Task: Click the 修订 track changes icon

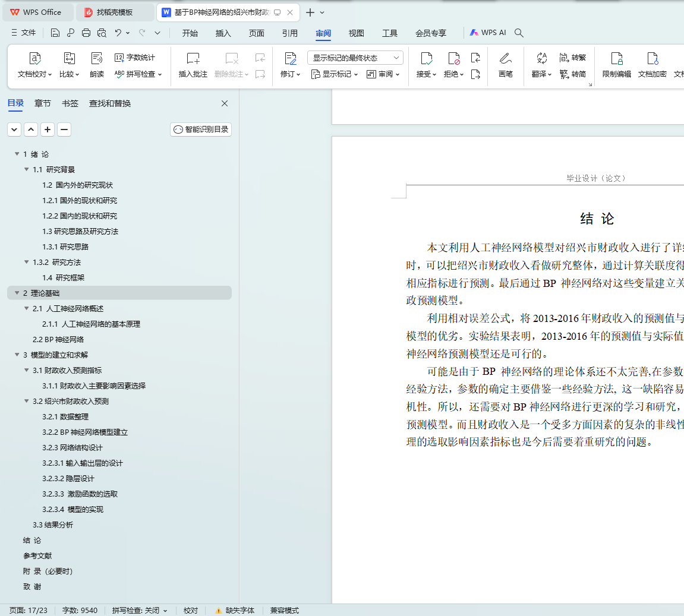Action: click(290, 65)
